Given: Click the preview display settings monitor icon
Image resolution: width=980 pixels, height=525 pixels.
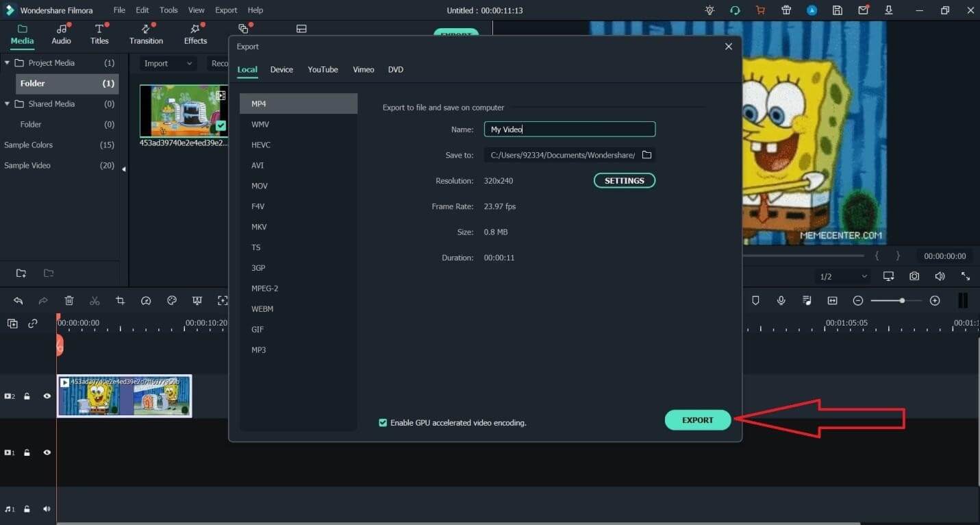Looking at the screenshot, I should click(x=888, y=276).
